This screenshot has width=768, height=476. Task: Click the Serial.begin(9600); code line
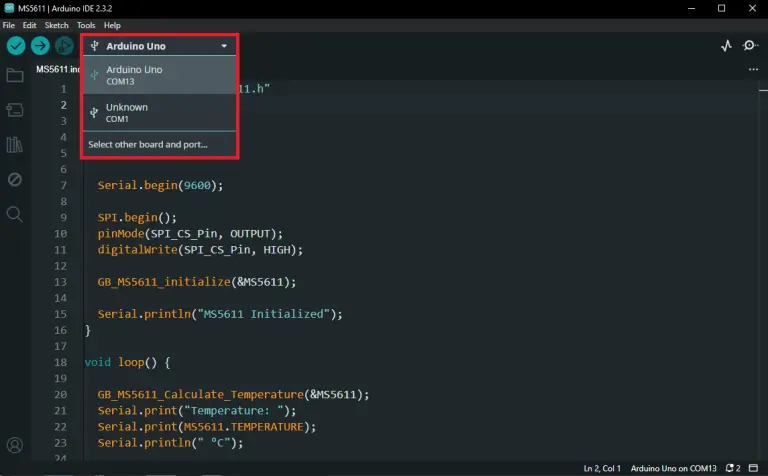click(x=160, y=185)
